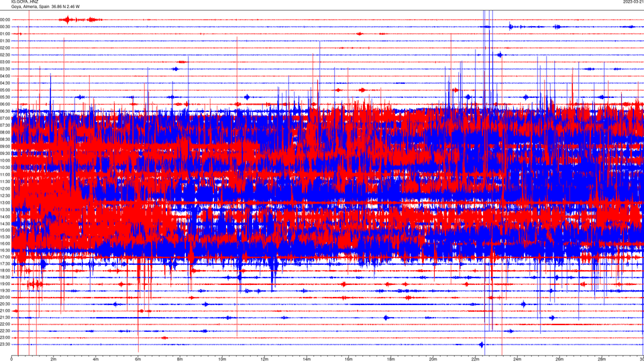Select the 03:30 time label

tap(5, 69)
